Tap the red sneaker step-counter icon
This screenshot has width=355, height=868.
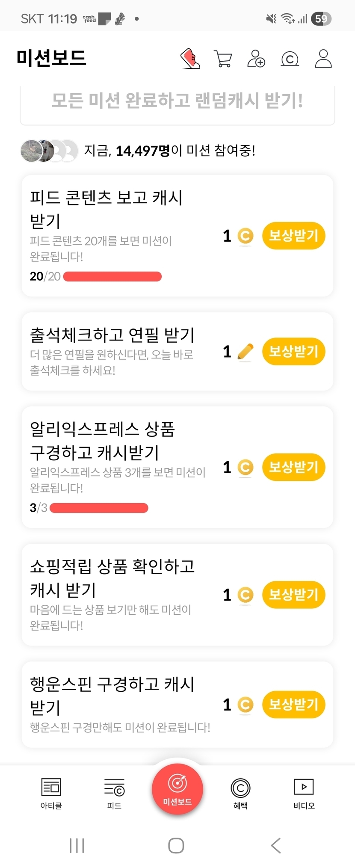(190, 59)
